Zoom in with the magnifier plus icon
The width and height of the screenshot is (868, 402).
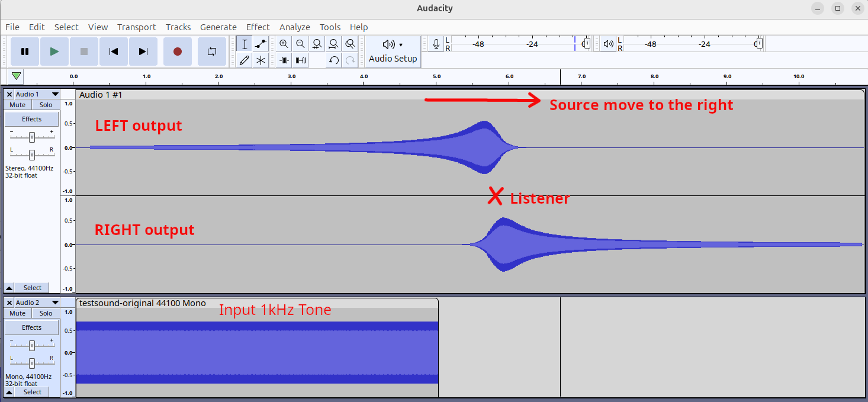pyautogui.click(x=284, y=44)
